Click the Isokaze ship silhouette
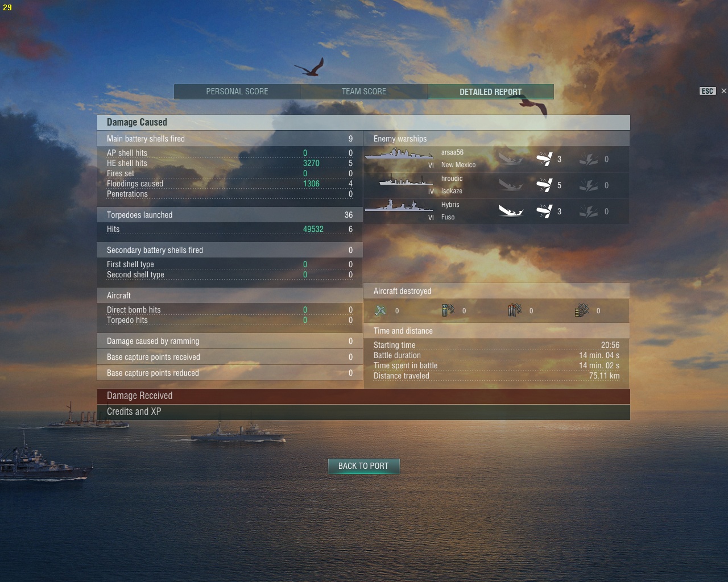 [406, 181]
